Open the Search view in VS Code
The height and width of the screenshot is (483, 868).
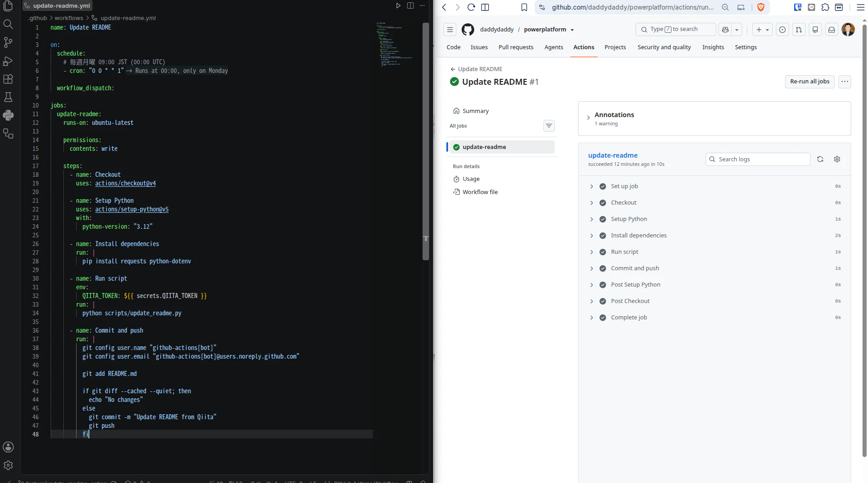click(8, 24)
